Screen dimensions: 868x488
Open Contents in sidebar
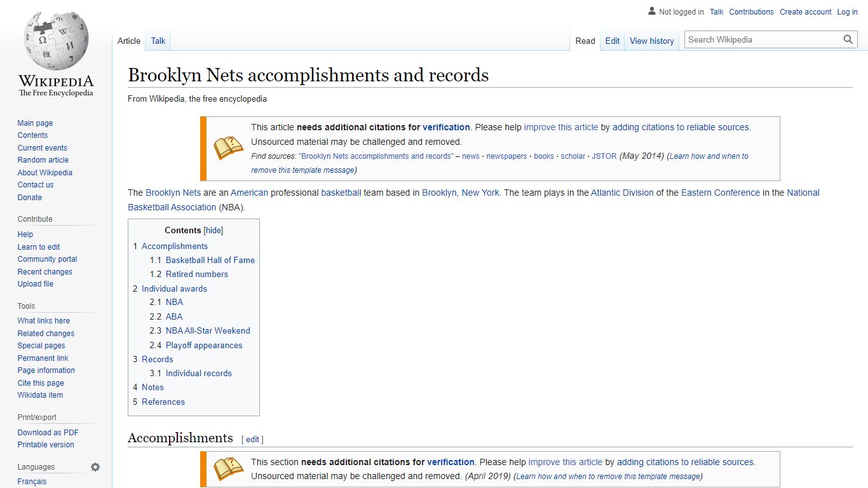[x=32, y=135]
